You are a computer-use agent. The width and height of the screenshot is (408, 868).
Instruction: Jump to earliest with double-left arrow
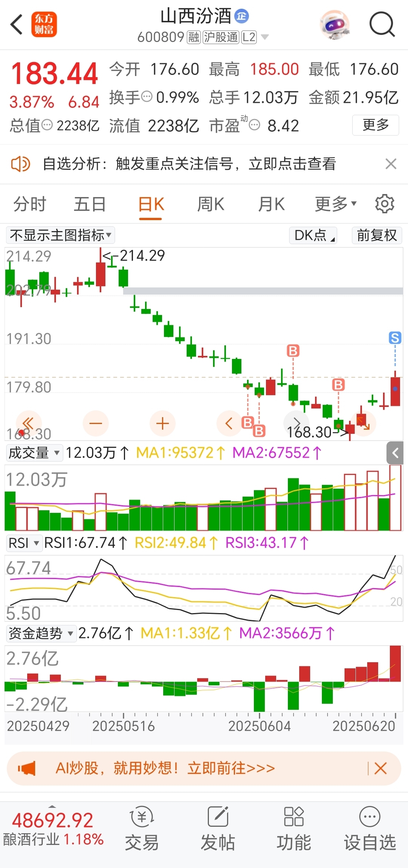click(x=28, y=423)
